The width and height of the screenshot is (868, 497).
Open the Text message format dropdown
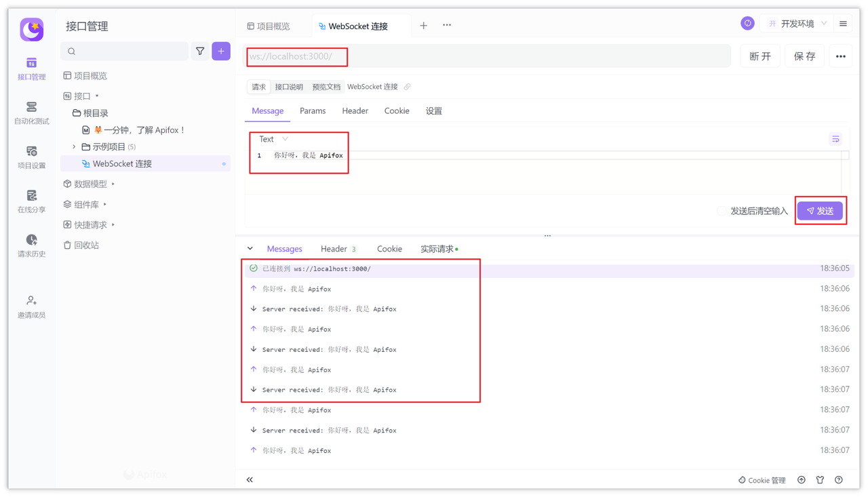click(x=273, y=139)
